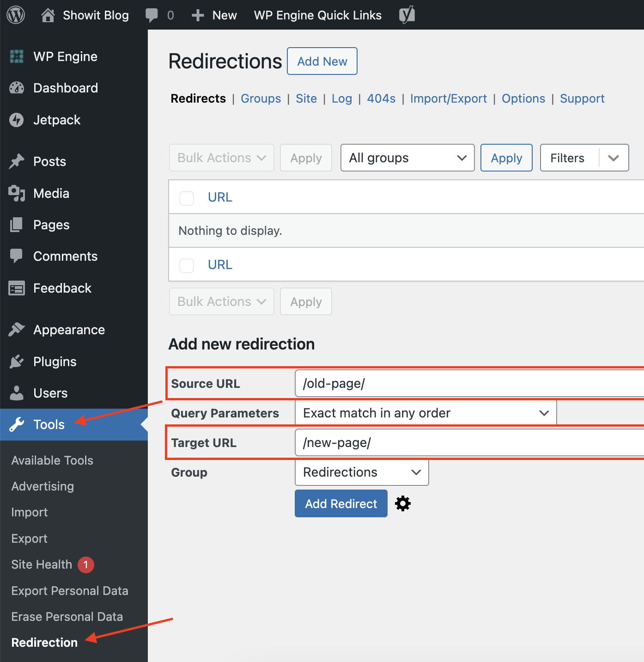Sort by the top URL column header
Viewport: 644px width, 662px height.
point(220,197)
